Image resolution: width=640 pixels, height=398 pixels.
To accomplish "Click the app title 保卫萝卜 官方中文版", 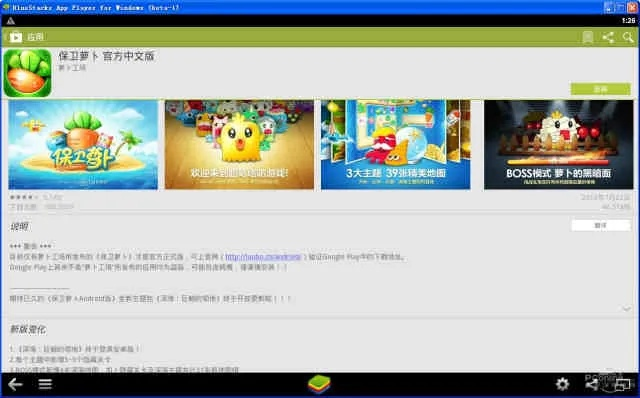I will tap(107, 56).
